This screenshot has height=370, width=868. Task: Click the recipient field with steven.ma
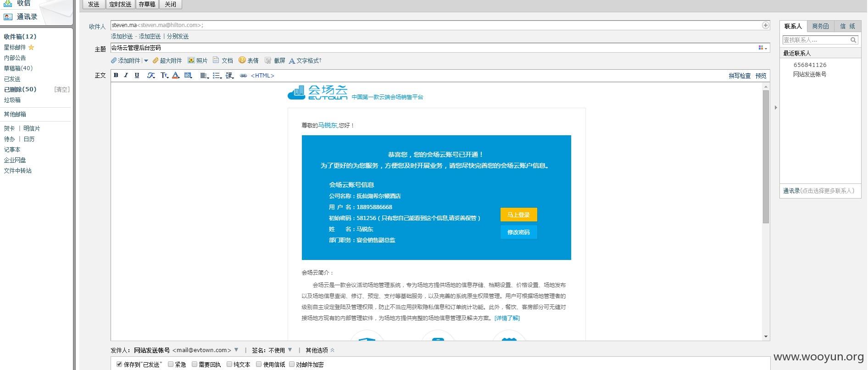(440, 25)
